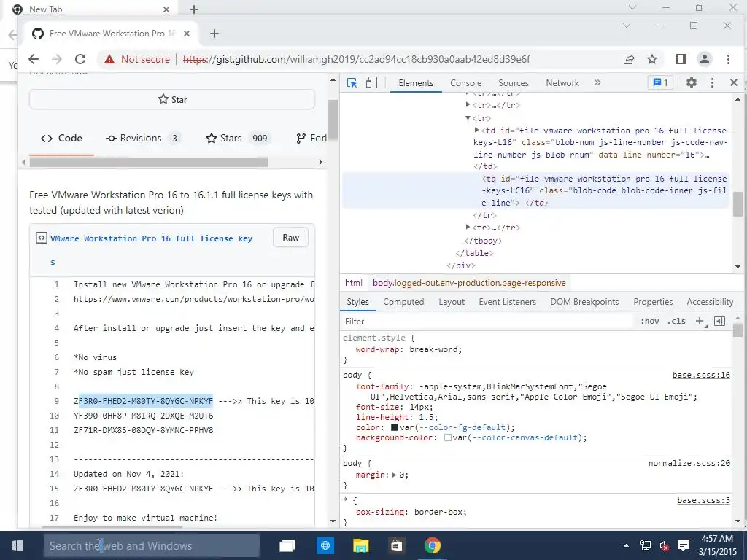
Task: Expand td file-vmware...-keys-L16 node
Action: click(x=476, y=130)
